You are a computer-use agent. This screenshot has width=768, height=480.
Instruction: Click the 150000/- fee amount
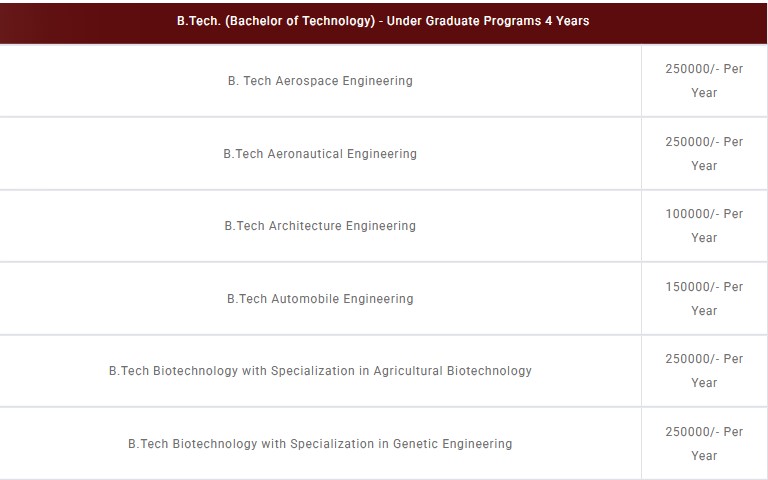pos(692,287)
